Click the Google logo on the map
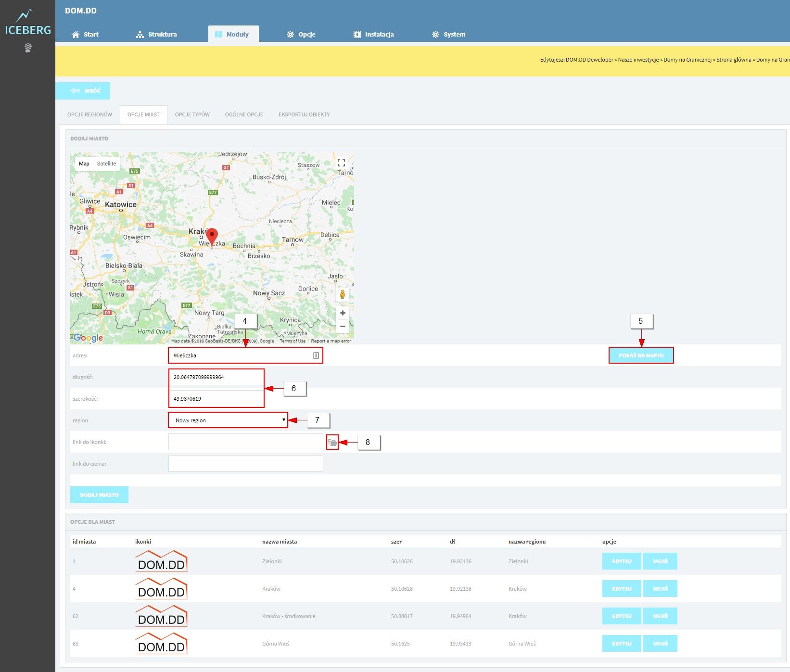The width and height of the screenshot is (790, 672). click(x=88, y=338)
